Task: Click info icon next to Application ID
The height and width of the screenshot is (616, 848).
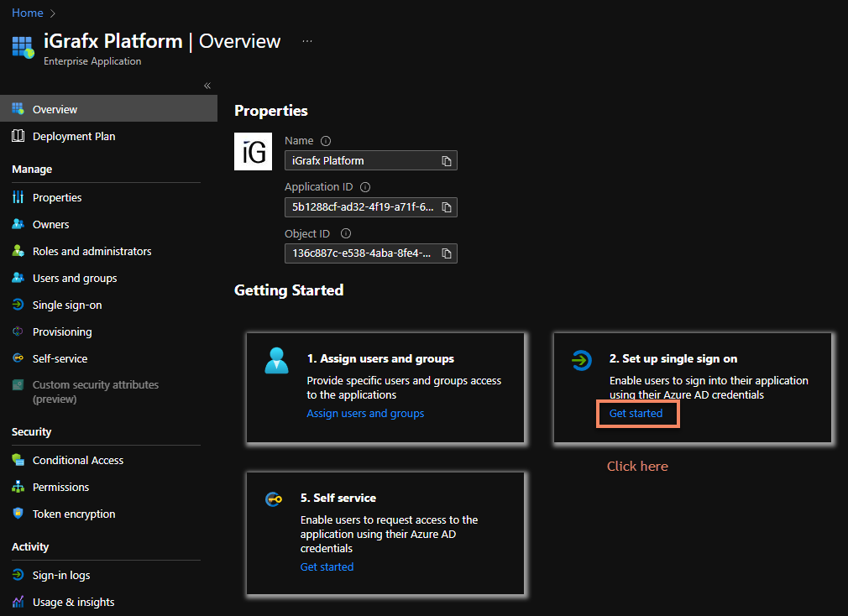Action: [364, 188]
